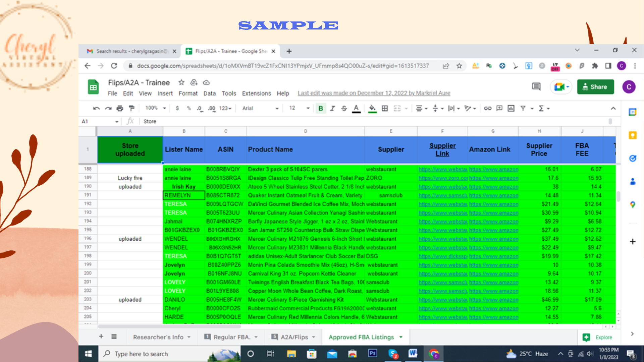Click the print icon in toolbar
Screen dimensions: 644x362
coord(120,108)
